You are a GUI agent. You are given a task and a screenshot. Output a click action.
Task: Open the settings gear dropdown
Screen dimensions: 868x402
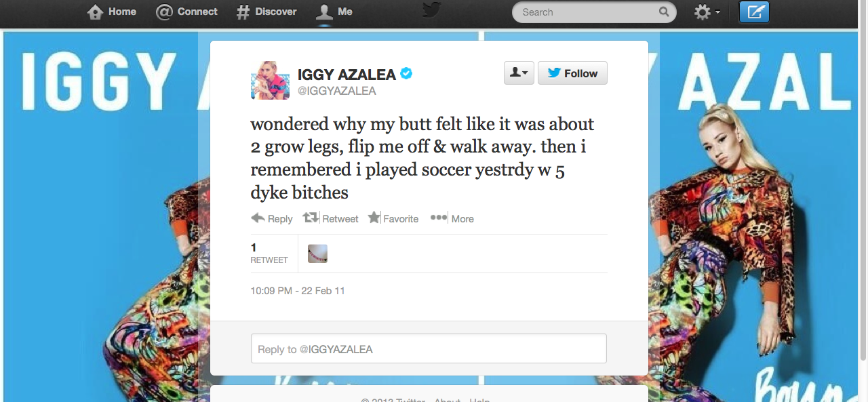tap(707, 12)
